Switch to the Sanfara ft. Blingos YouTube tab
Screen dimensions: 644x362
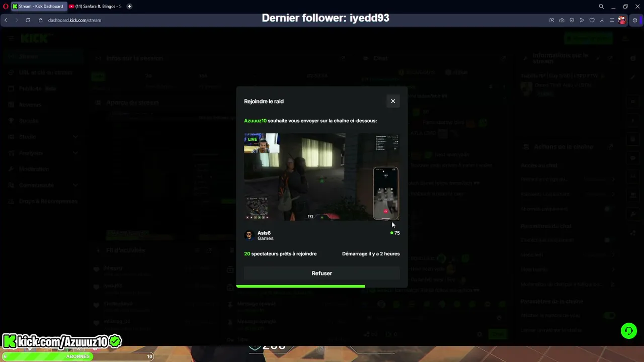pyautogui.click(x=96, y=7)
